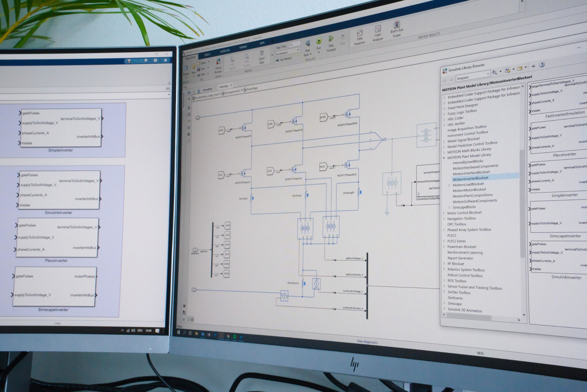The width and height of the screenshot is (587, 392).
Task: Expand the SimscapeBlocks tree node
Action: (449, 207)
